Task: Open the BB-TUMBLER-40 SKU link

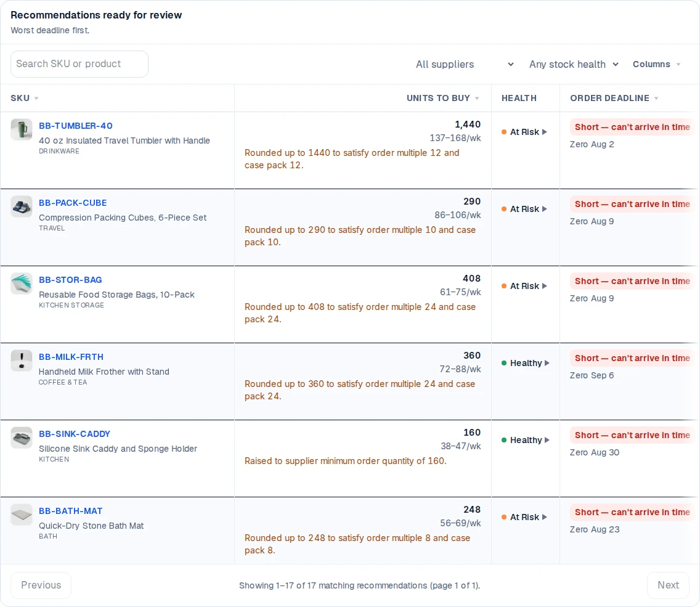Action: click(75, 126)
